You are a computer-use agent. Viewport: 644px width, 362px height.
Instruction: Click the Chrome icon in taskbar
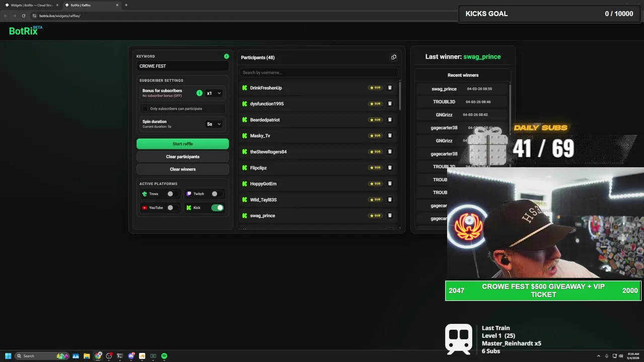pyautogui.click(x=98, y=356)
